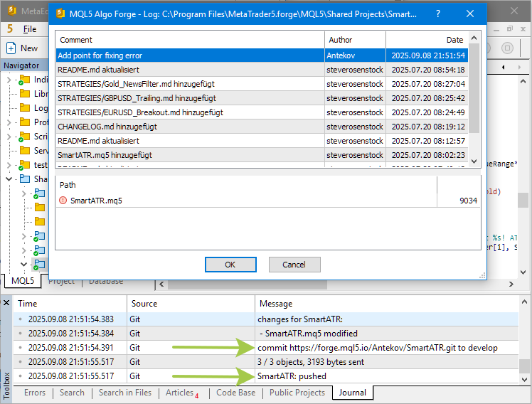532x404 pixels.
Task: Open the File menu in MetaEditor
Action: pyautogui.click(x=30, y=29)
